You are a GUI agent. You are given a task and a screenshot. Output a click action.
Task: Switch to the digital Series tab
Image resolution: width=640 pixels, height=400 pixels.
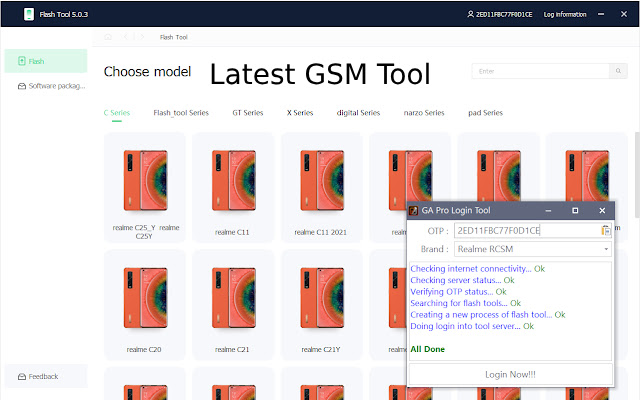[x=358, y=113]
